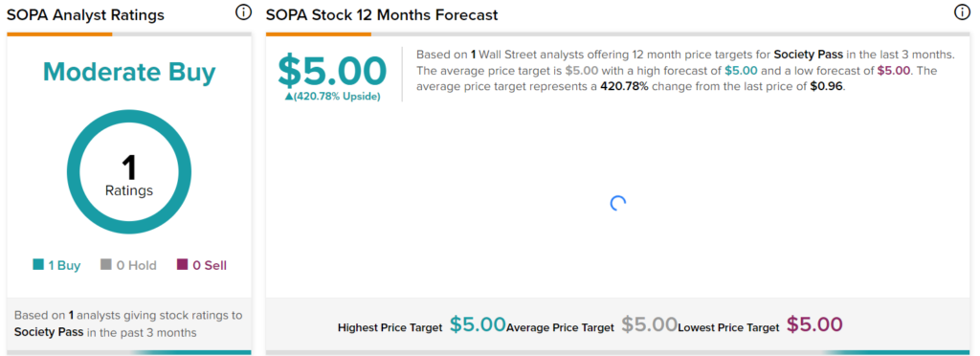This screenshot has width=980, height=356.
Task: Click the loading spinner in forecast chart
Action: 617,204
